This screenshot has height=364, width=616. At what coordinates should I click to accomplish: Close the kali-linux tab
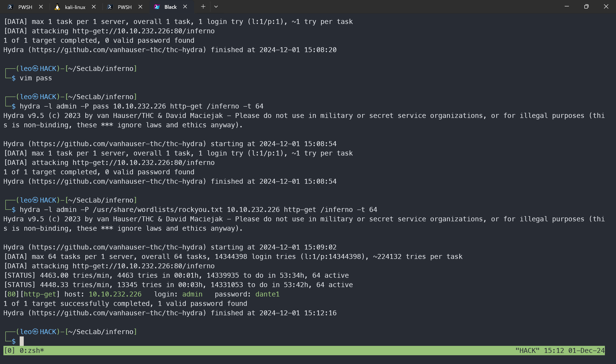click(94, 7)
